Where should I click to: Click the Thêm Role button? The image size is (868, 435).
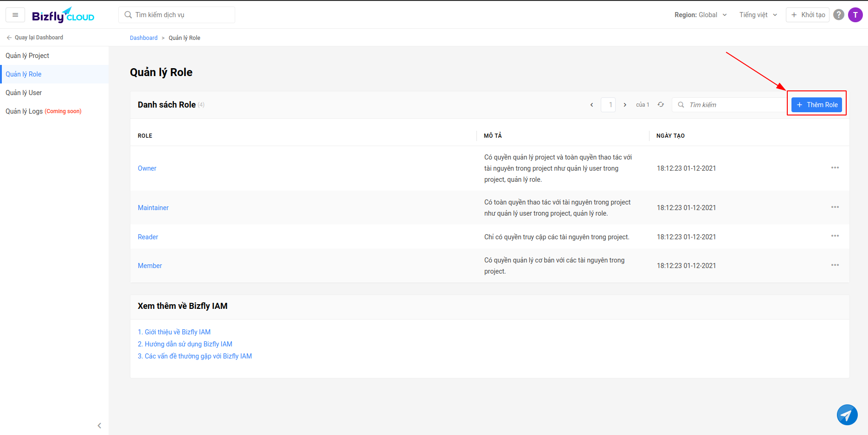pos(817,105)
